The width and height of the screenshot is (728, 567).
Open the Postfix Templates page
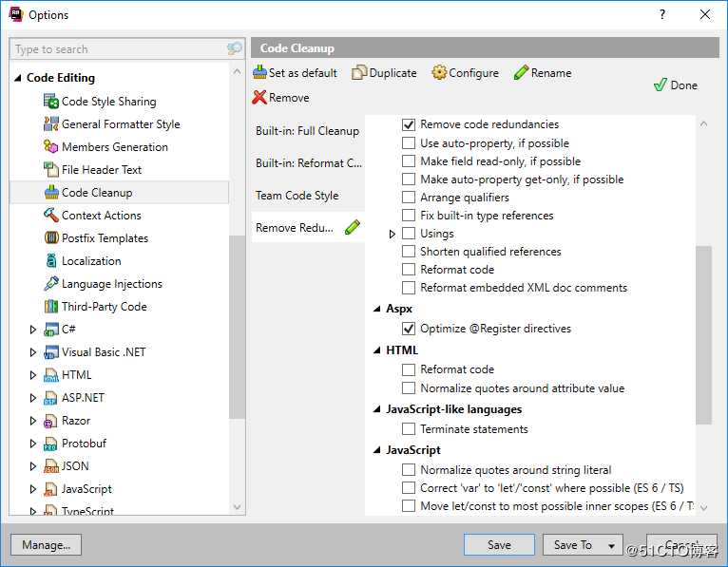(x=105, y=238)
